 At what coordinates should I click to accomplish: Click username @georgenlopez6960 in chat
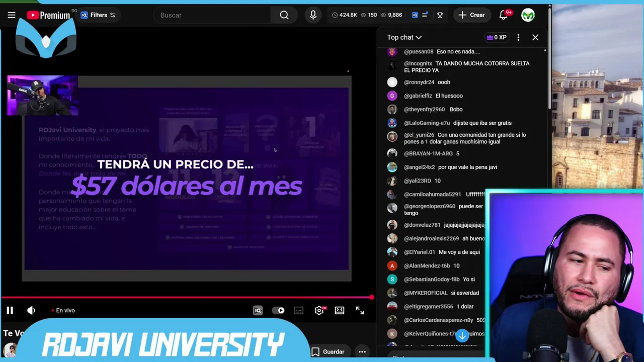[429, 206]
